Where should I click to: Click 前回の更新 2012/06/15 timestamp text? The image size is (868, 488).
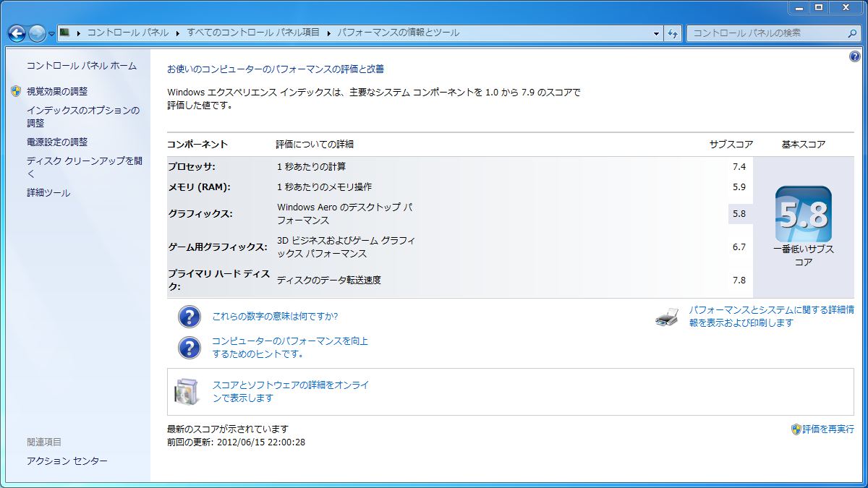click(x=237, y=442)
